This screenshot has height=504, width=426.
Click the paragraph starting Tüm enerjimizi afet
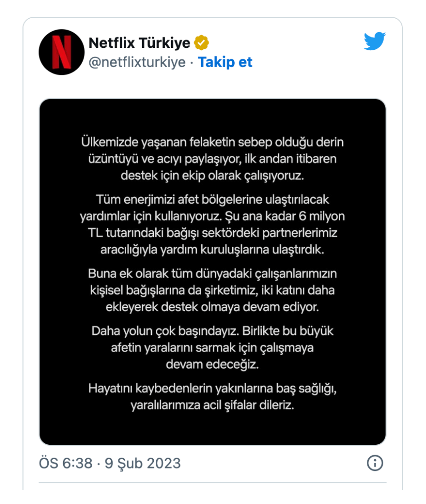click(x=213, y=224)
